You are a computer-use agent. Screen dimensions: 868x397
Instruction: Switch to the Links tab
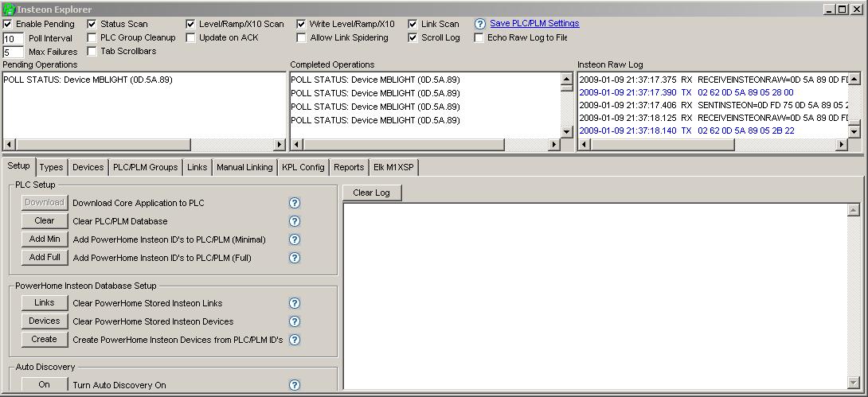click(197, 167)
